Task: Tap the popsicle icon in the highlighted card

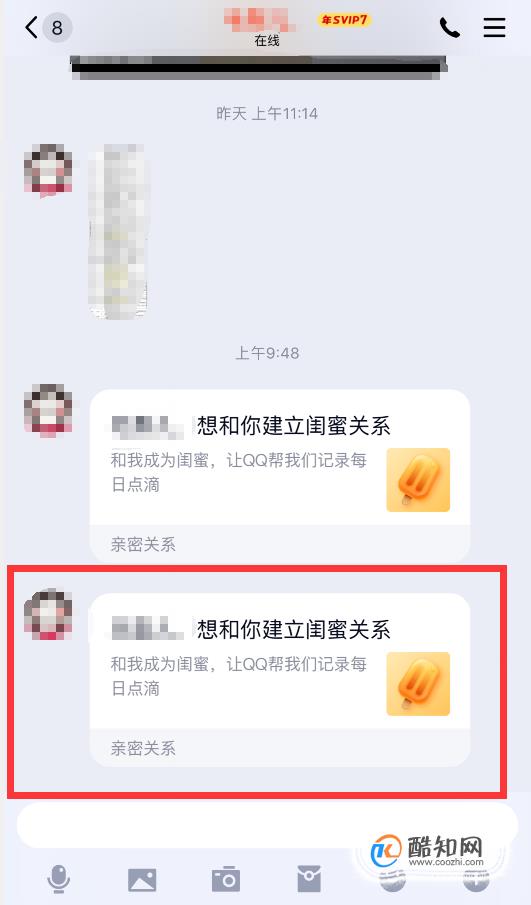Action: (x=418, y=684)
